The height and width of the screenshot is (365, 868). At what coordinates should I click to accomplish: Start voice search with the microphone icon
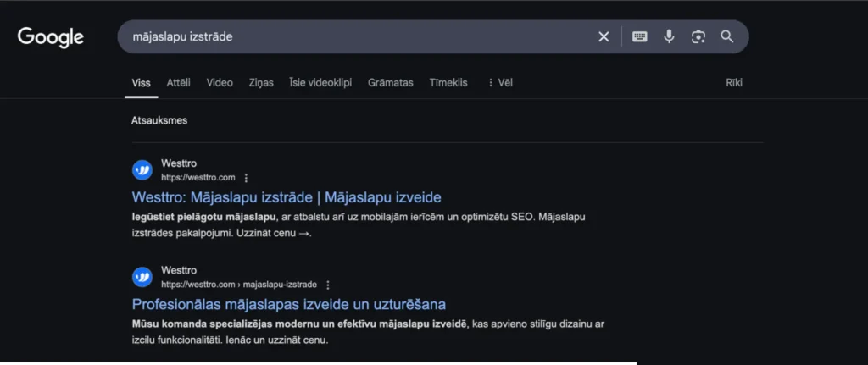(670, 37)
